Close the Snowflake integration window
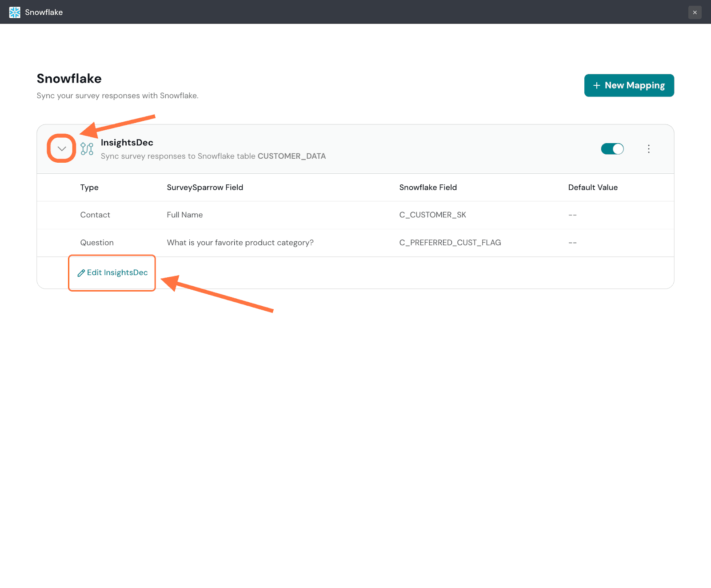This screenshot has width=711, height=588. [x=695, y=12]
